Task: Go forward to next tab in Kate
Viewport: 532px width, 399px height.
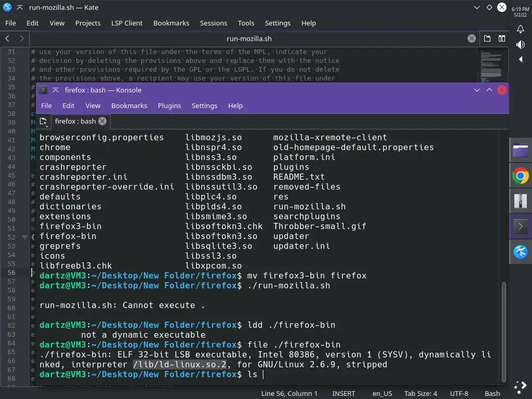Action: pos(22,38)
